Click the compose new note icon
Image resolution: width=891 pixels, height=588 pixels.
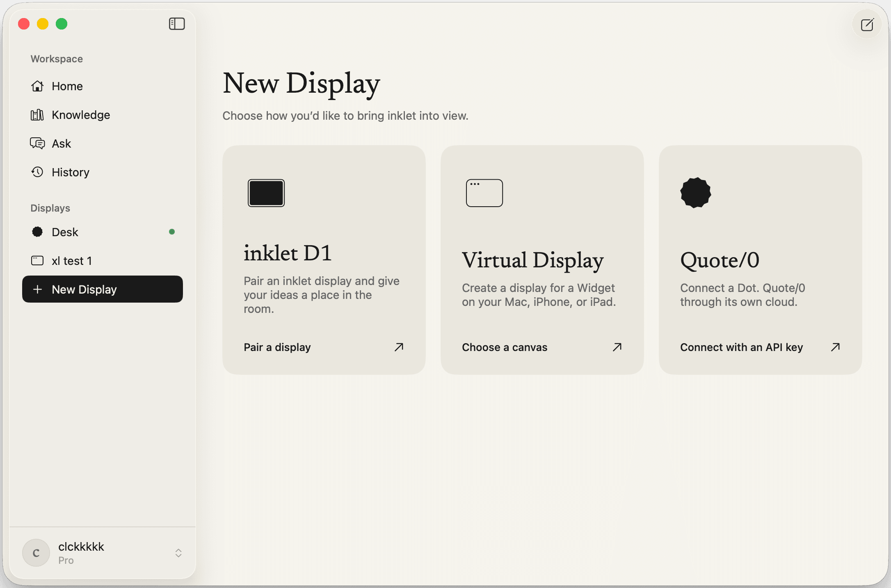pos(867,25)
